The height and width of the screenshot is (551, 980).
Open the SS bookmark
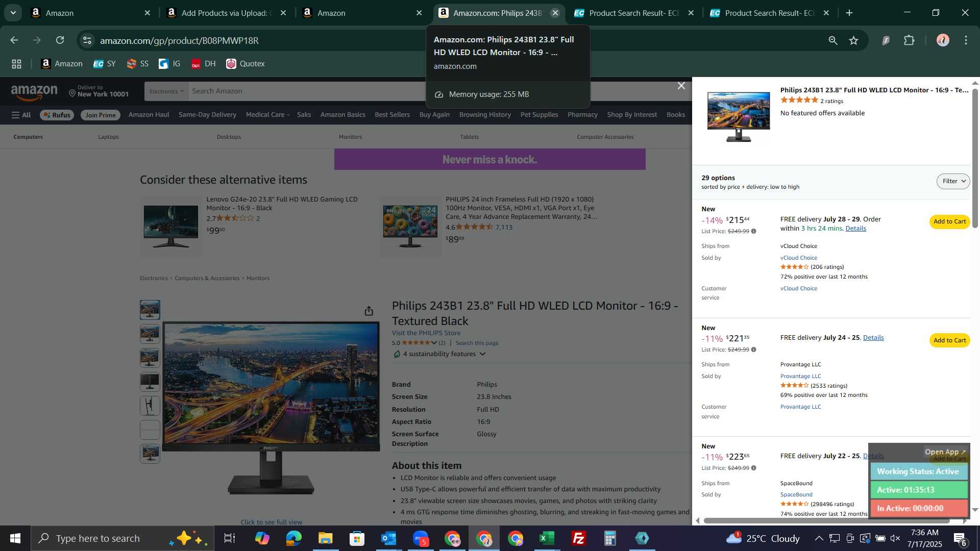138,64
